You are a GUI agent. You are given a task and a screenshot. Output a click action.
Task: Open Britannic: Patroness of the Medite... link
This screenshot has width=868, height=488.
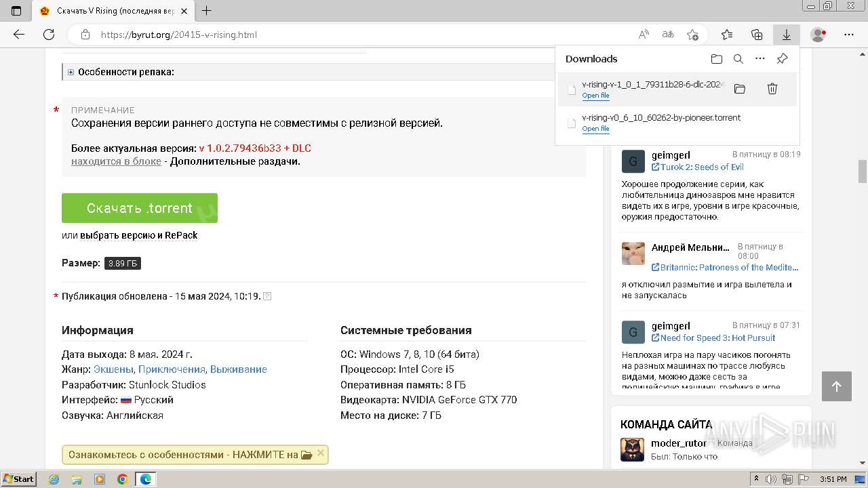click(729, 267)
